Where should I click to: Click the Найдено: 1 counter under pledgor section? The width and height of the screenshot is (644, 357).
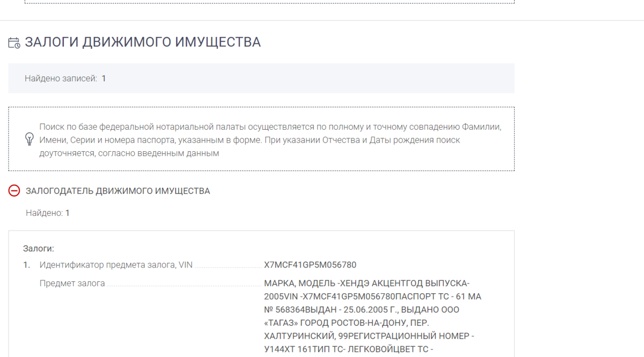(x=48, y=213)
